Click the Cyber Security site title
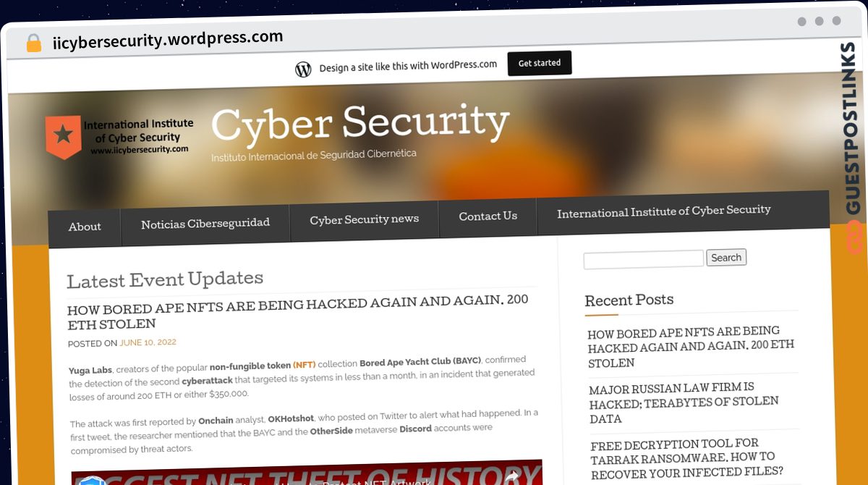The width and height of the screenshot is (868, 485). tap(360, 123)
